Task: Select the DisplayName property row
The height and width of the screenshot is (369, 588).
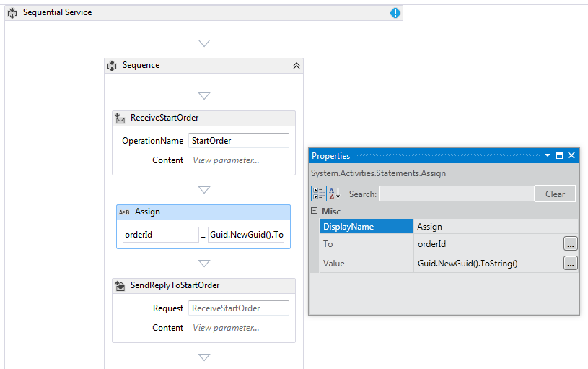Action: click(367, 227)
